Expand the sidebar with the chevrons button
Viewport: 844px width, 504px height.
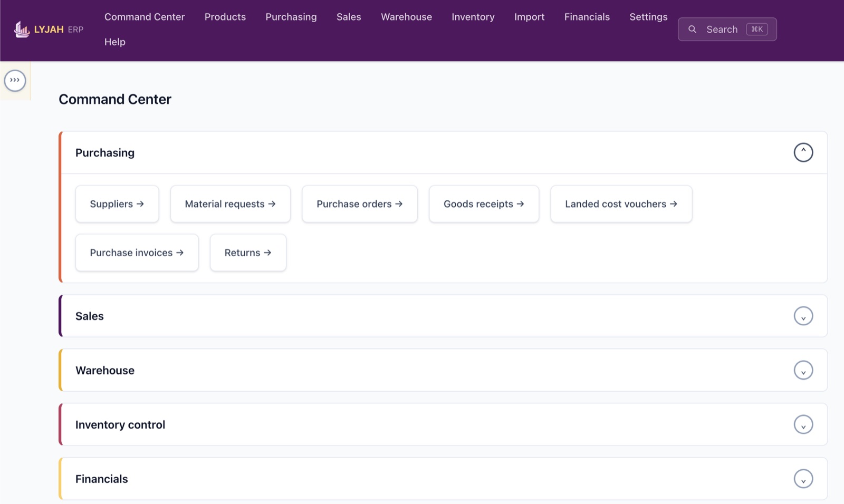pos(15,81)
